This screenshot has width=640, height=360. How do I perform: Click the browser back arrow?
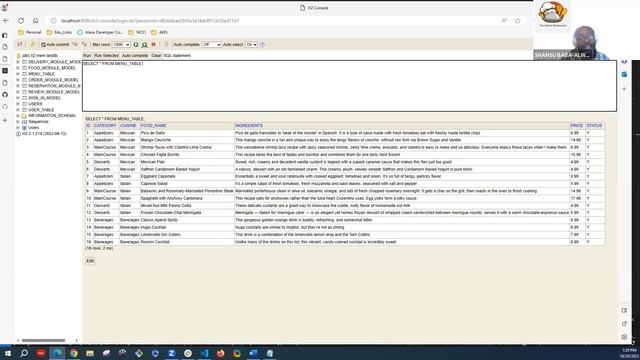coord(6,20)
